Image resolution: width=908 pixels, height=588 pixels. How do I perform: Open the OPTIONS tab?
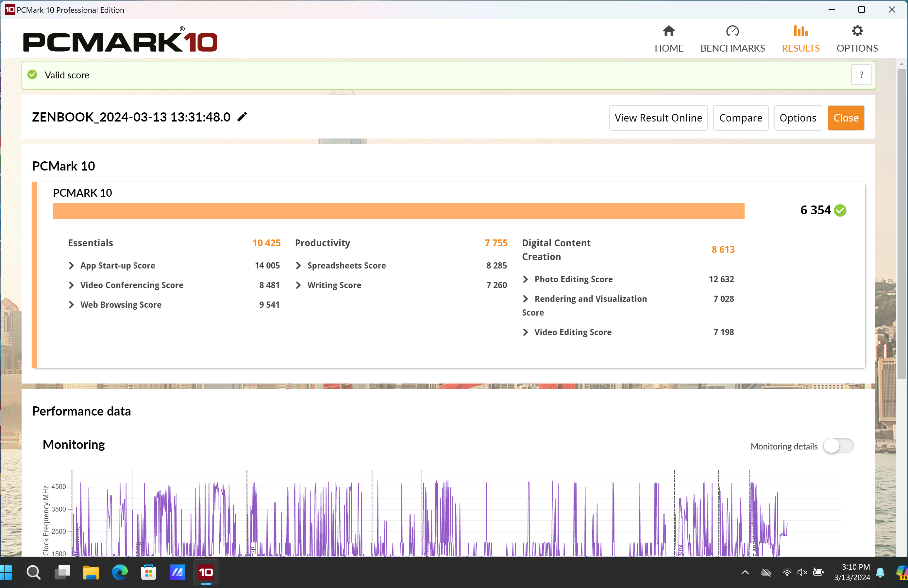(x=857, y=39)
